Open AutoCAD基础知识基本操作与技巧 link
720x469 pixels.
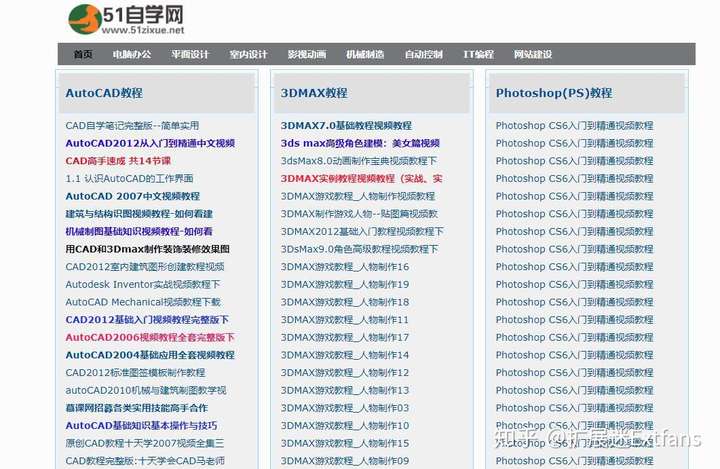click(x=141, y=425)
